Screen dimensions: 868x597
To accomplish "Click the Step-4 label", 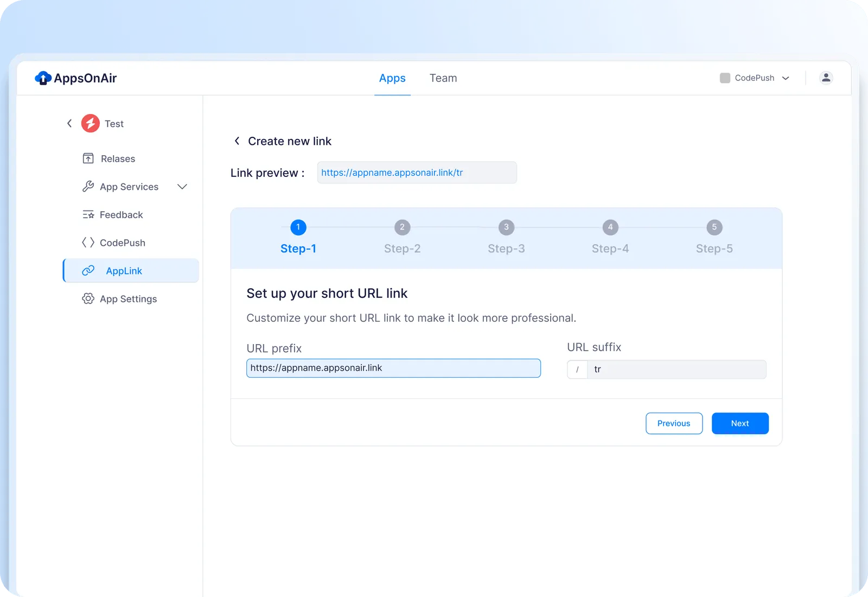I will click(610, 249).
